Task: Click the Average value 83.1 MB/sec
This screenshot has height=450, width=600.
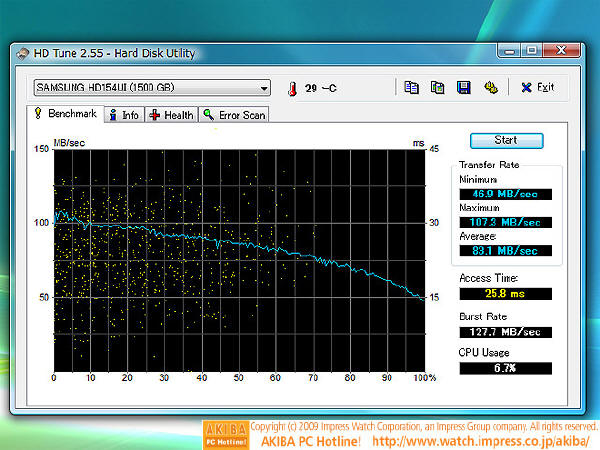Action: [505, 251]
